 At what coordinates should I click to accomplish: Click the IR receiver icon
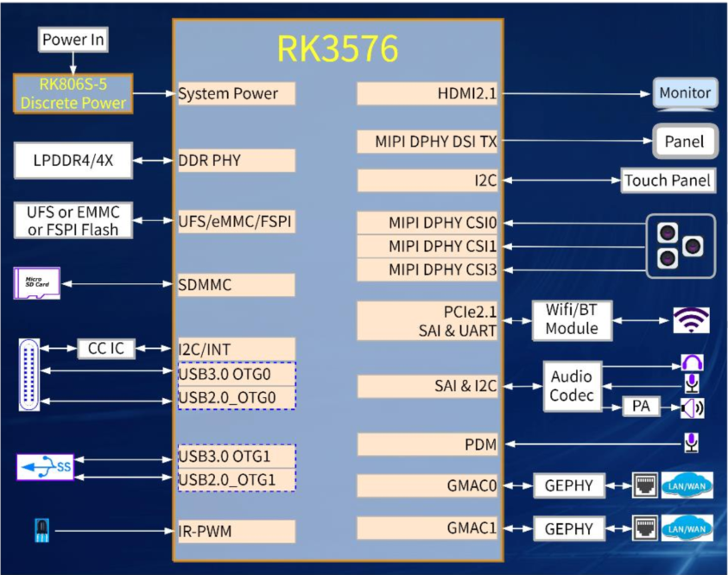(x=41, y=530)
